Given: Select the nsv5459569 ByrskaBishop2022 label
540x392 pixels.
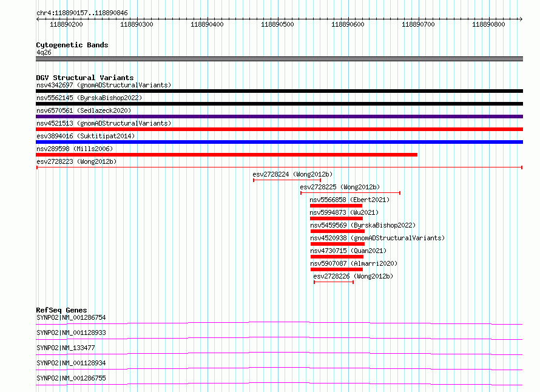Looking at the screenshot, I should (363, 225).
